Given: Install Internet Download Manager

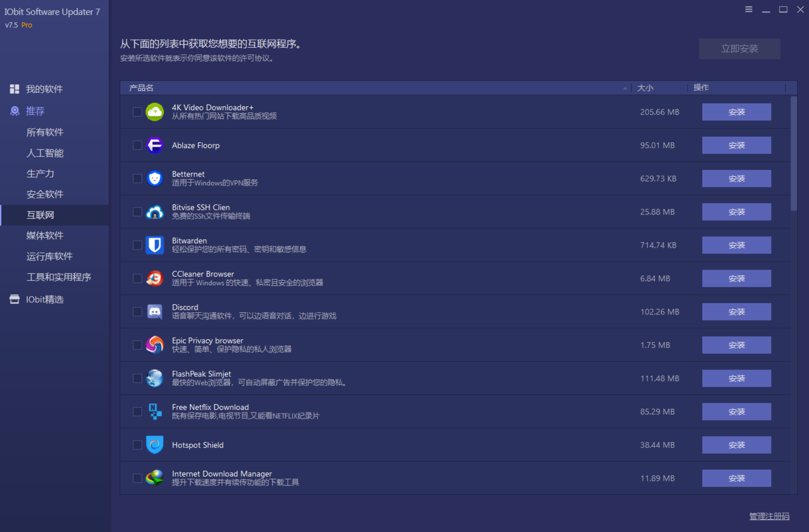Looking at the screenshot, I should (x=736, y=478).
